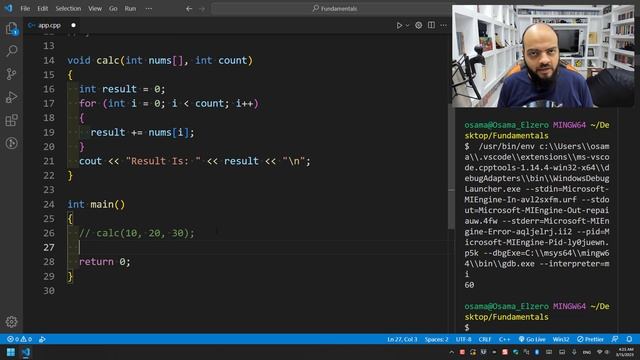Click the ENG language indicator in the taskbar
Viewport: 640px width, 360px height.
click(x=587, y=352)
